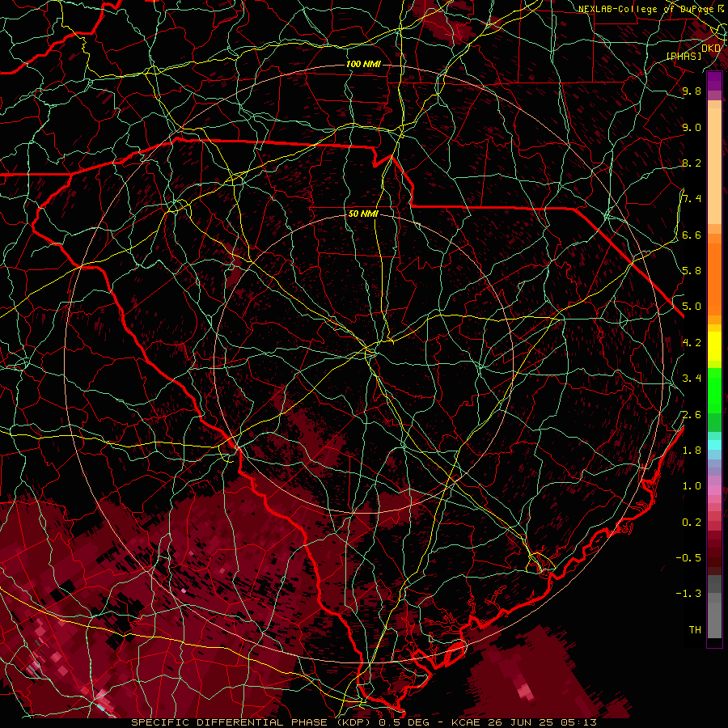Click the purple band atop the color scale
This screenshot has width=728, height=728.
[x=714, y=81]
